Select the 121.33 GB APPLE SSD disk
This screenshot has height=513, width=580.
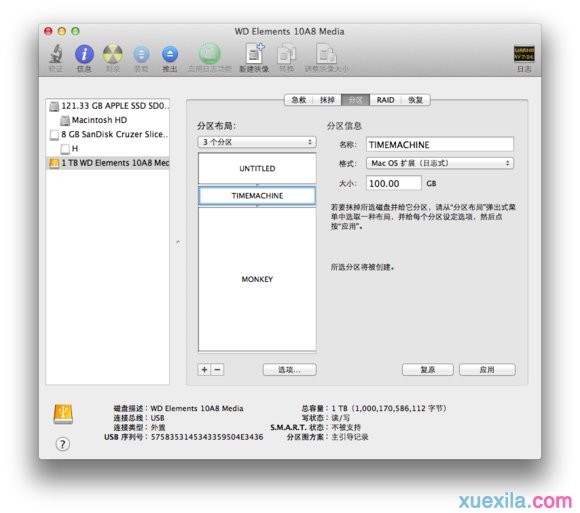pos(109,106)
